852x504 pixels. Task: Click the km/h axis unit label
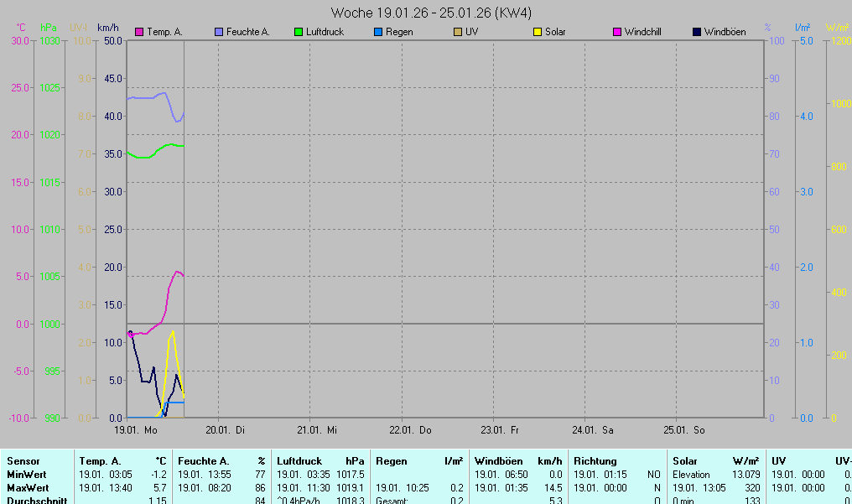tap(108, 27)
